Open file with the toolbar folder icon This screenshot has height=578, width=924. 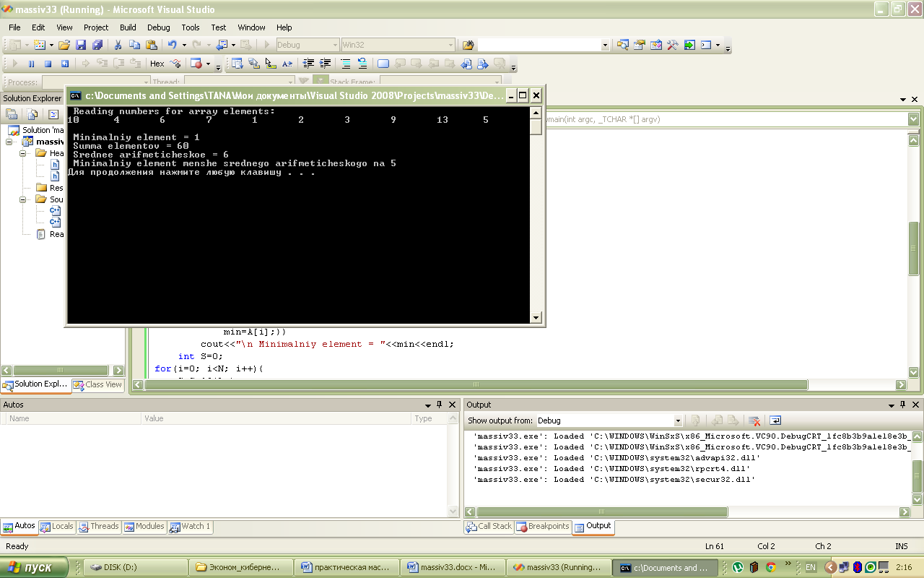[64, 45]
